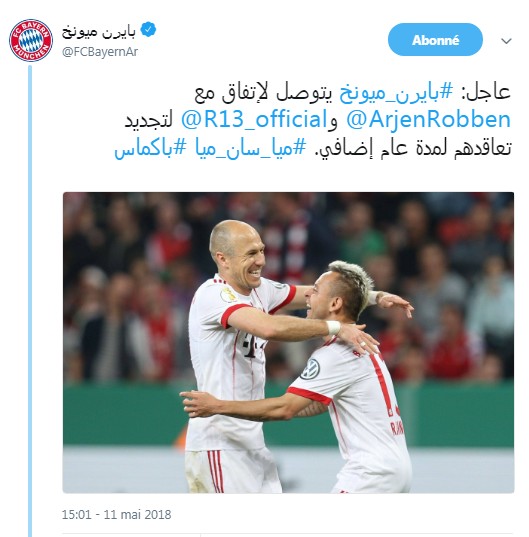The width and height of the screenshot is (529, 537).
Task: Click the display name بايرن ميونخ
Action: (x=99, y=32)
